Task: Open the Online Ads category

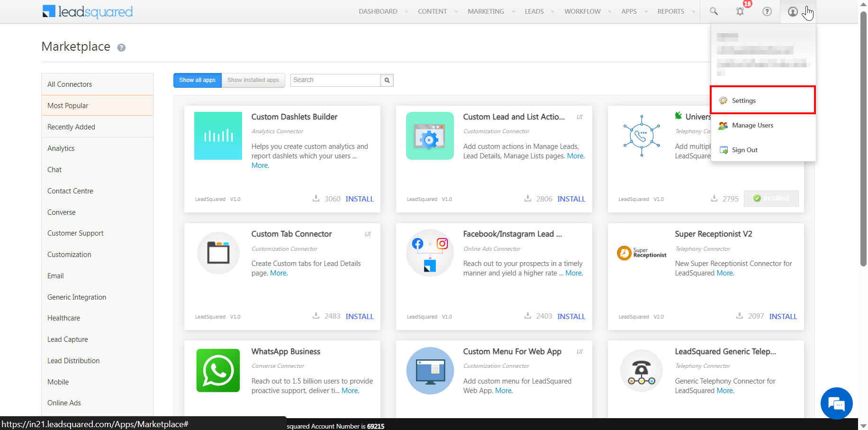Action: [x=97, y=403]
